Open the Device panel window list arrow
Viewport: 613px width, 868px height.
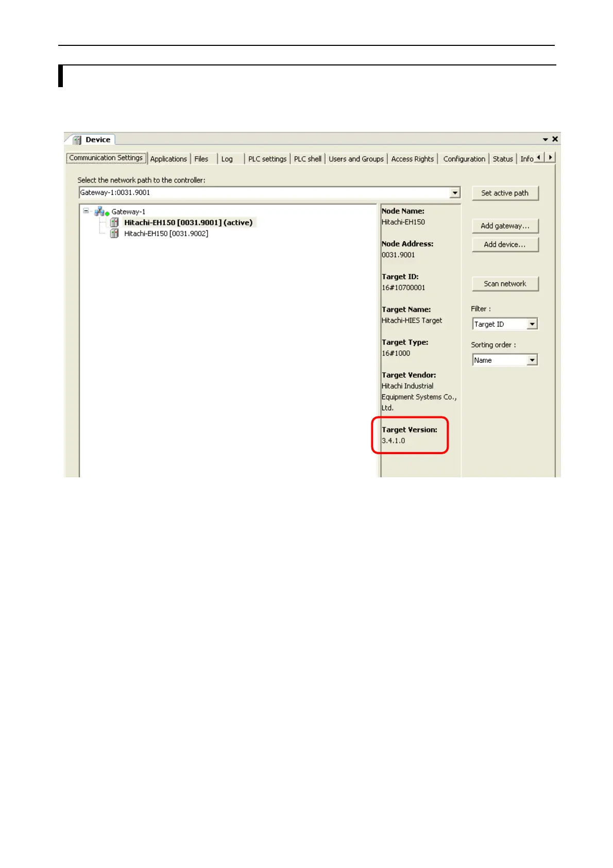tap(545, 140)
